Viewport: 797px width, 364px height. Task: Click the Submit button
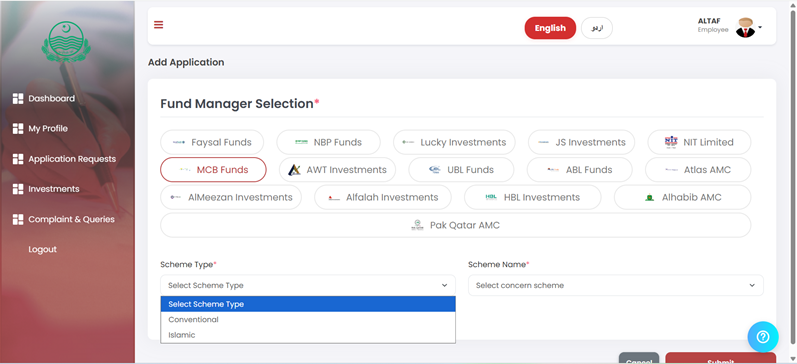720,359
